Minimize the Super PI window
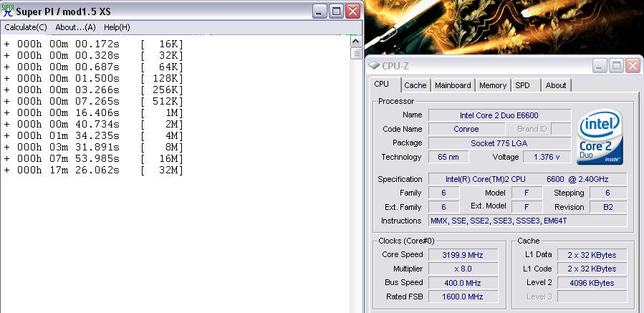The height and width of the screenshot is (313, 644). 319,11
